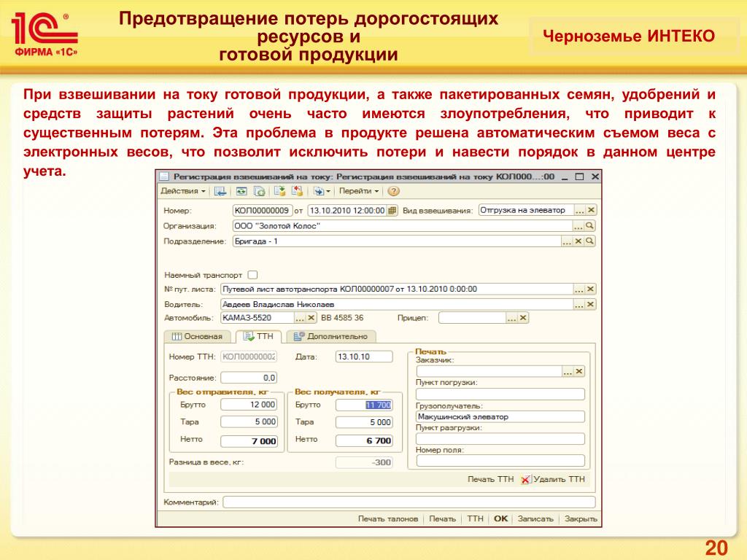Click the Пункт погрузки input field

coord(500,394)
